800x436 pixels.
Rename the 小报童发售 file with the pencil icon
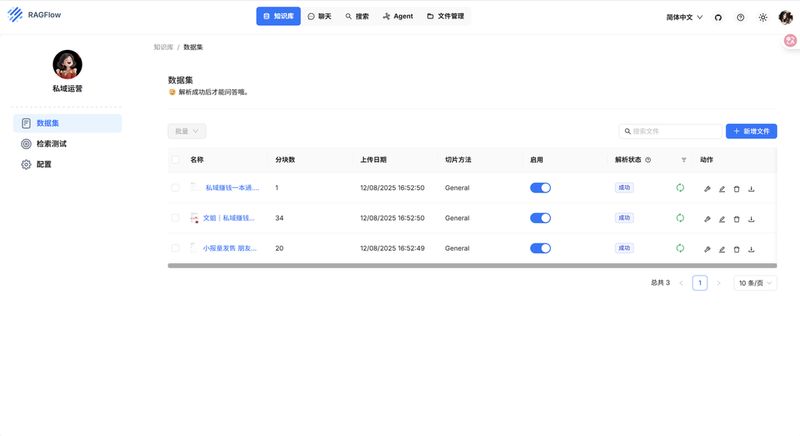(722, 249)
